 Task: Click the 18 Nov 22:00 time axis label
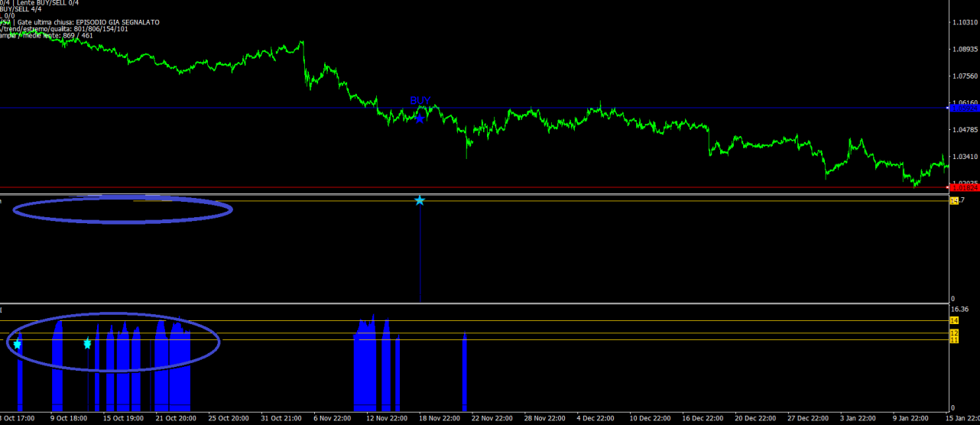[x=438, y=418]
